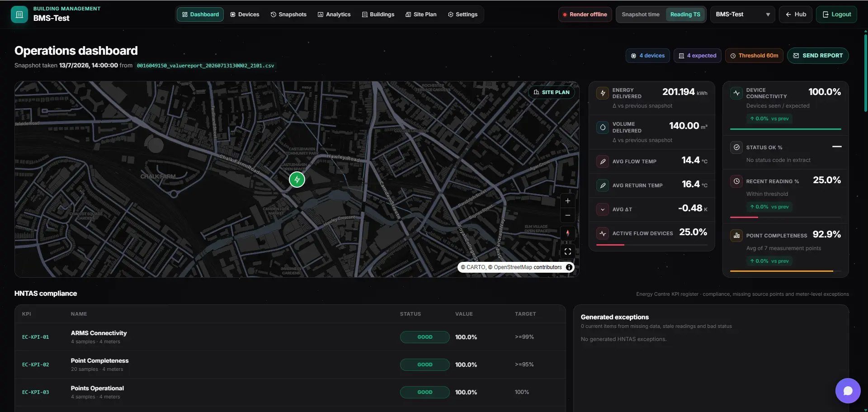The height and width of the screenshot is (412, 868).
Task: Open the Devices tab
Action: point(245,14)
